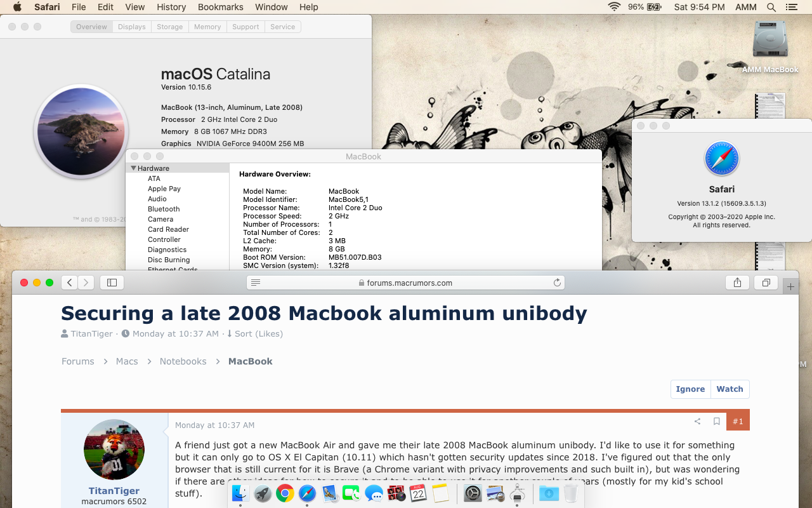Open MacBook breadcrumb link
The width and height of the screenshot is (812, 508).
(251, 361)
